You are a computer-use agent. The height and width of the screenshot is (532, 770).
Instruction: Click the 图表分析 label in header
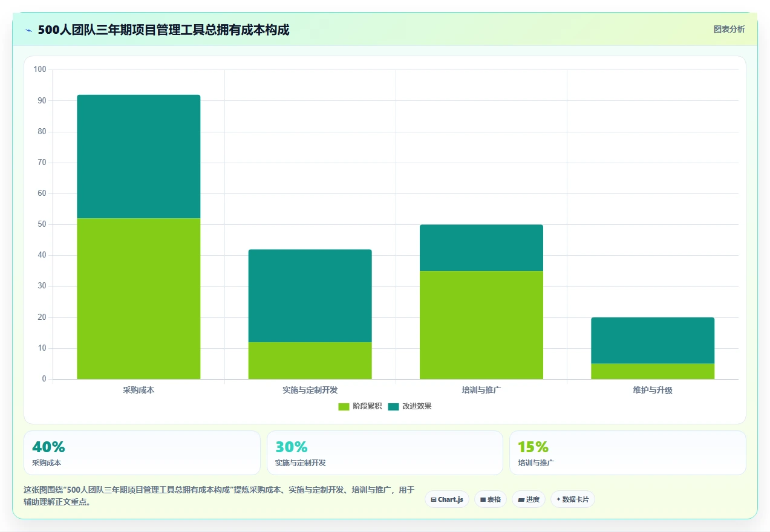pyautogui.click(x=729, y=29)
